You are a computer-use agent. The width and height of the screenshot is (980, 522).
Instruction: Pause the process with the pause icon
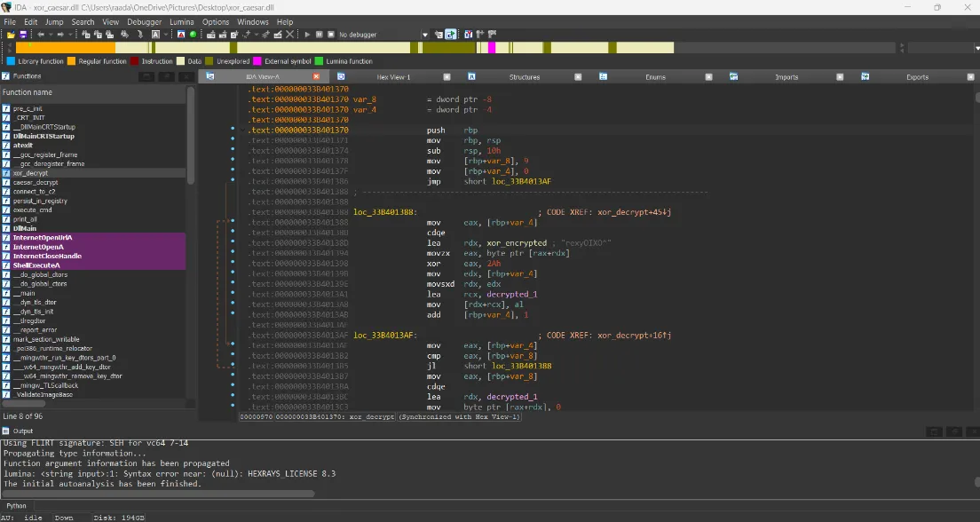point(319,35)
